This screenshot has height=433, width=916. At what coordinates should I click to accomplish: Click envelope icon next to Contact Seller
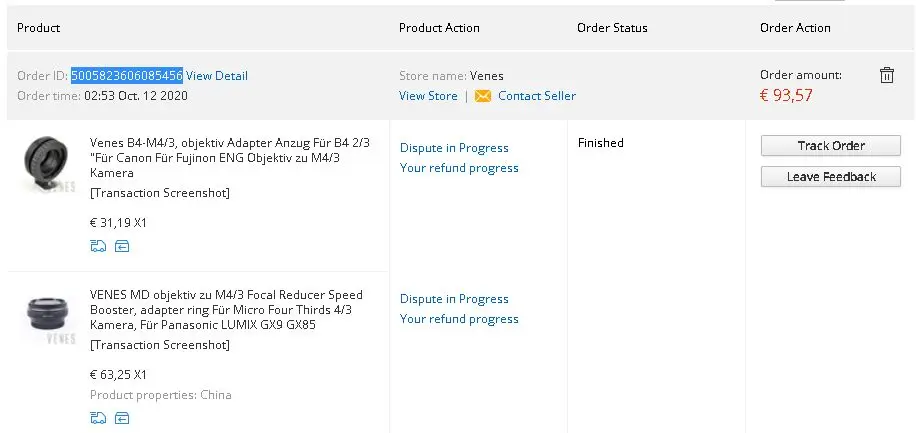click(483, 96)
